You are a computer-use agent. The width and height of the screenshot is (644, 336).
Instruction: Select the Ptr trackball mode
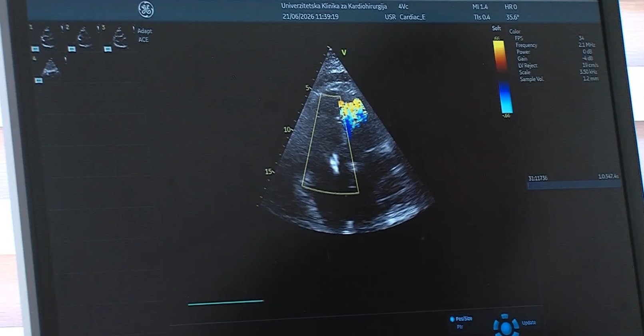tap(460, 327)
